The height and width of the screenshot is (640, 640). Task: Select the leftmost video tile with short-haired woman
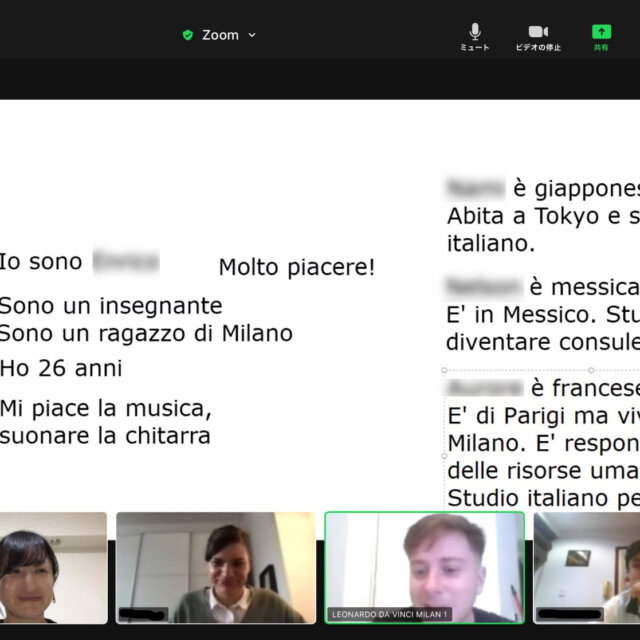coord(53,567)
